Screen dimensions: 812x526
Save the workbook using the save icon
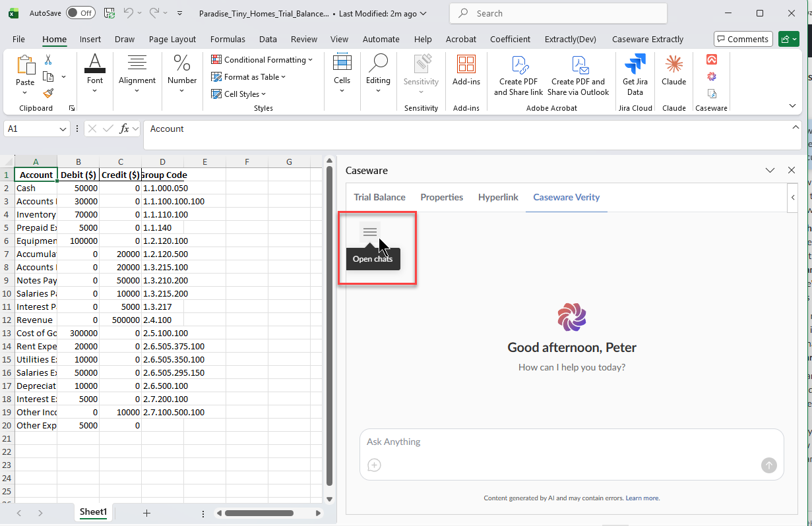[x=109, y=13]
